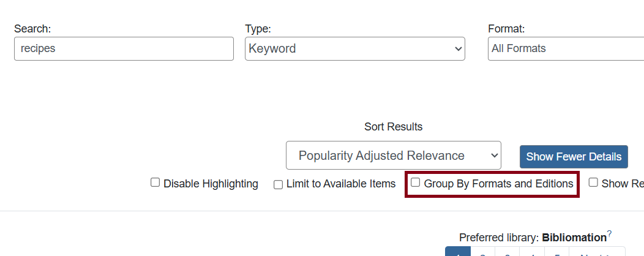Image resolution: width=644 pixels, height=256 pixels.
Task: Click the "Sort Results" label text
Action: pos(393,127)
